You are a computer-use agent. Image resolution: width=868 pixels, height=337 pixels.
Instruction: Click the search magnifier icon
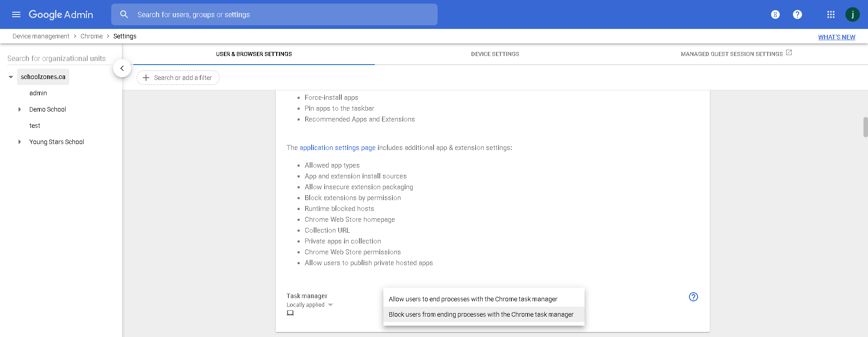click(124, 14)
